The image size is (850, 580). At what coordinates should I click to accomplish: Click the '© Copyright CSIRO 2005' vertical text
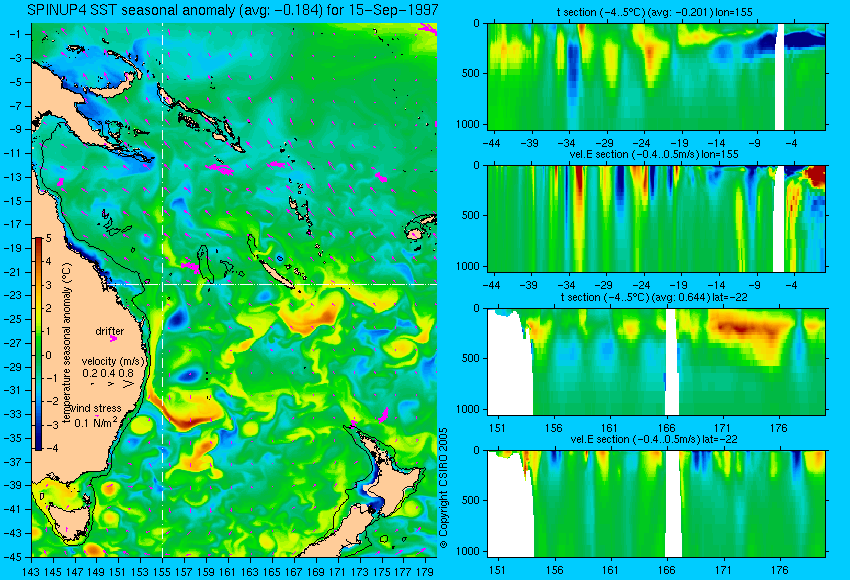443,488
